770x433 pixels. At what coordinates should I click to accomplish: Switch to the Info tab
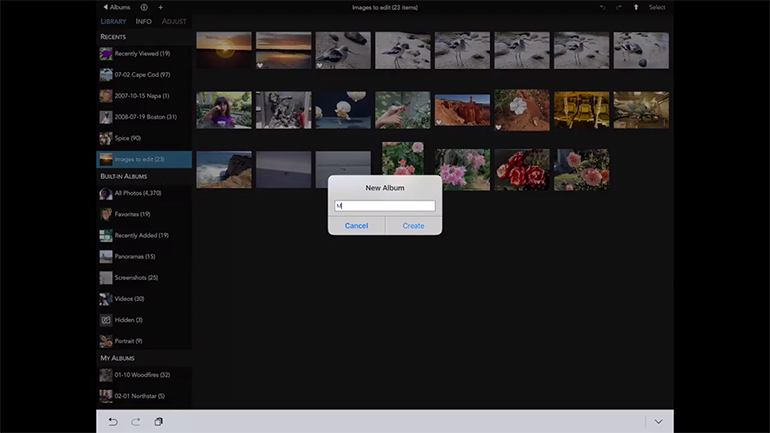point(144,21)
